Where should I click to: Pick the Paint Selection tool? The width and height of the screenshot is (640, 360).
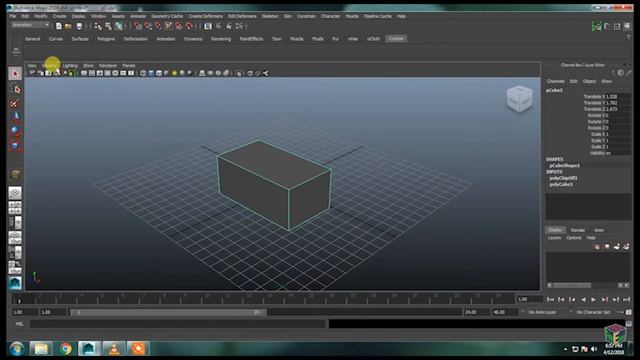click(15, 103)
